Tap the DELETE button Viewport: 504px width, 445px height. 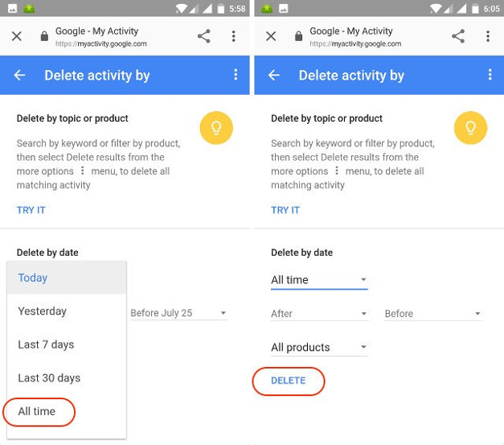tap(289, 381)
